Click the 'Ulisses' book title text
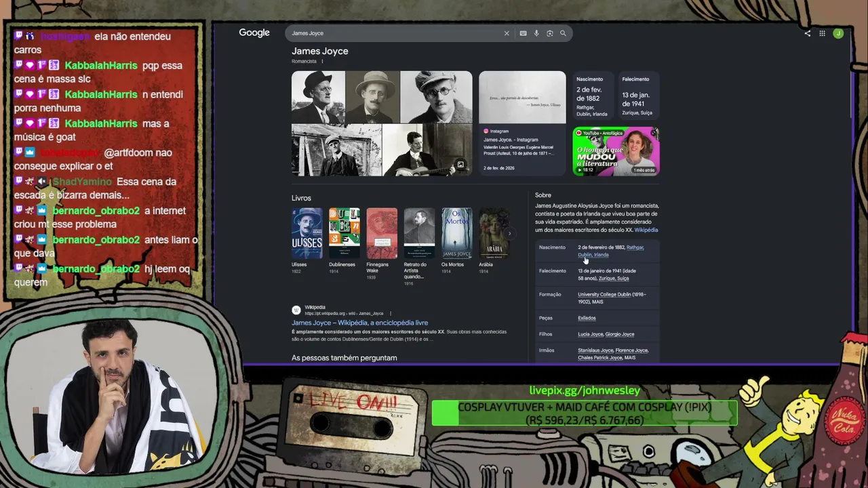This screenshot has width=868, height=488. [299, 264]
